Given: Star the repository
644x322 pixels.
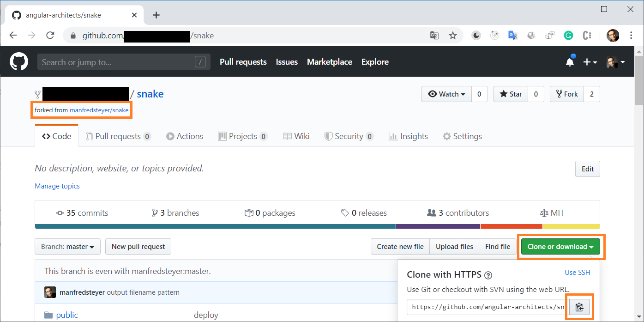Looking at the screenshot, I should click(511, 94).
